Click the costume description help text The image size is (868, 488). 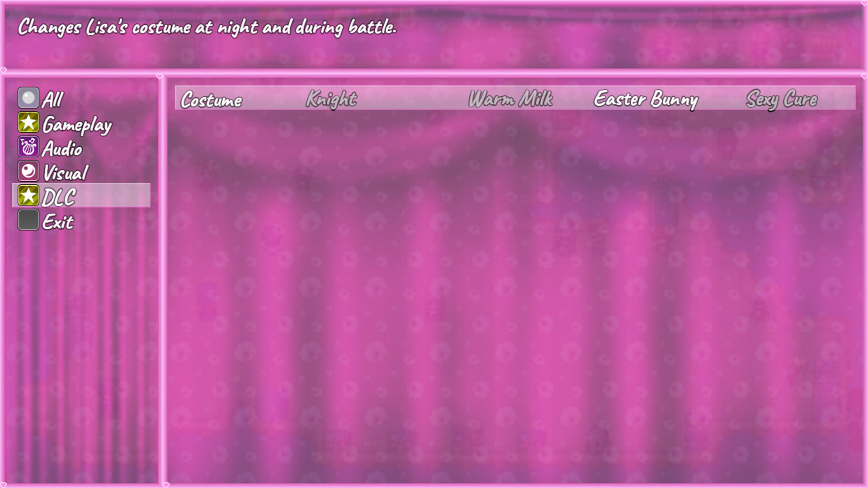[x=207, y=28]
